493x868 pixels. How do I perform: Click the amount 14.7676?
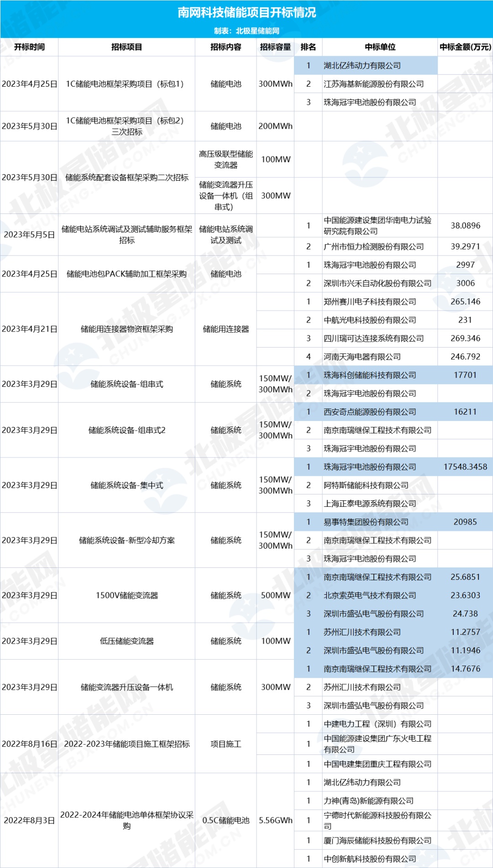[x=465, y=669]
